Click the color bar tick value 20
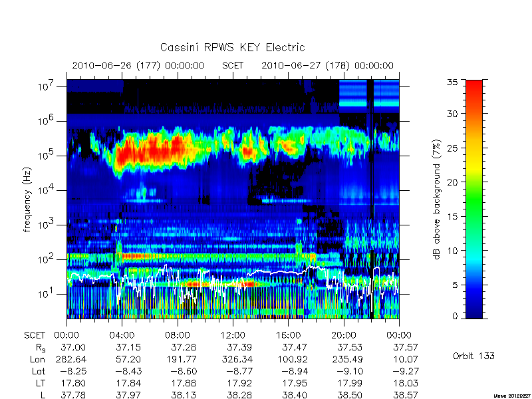The width and height of the screenshot is (532, 399). point(453,182)
